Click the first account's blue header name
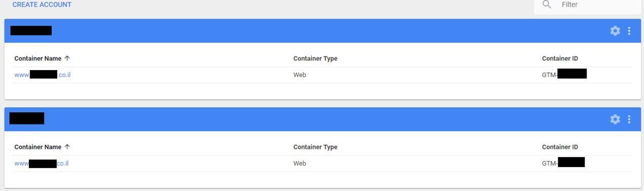This screenshot has width=644, height=191. click(31, 30)
